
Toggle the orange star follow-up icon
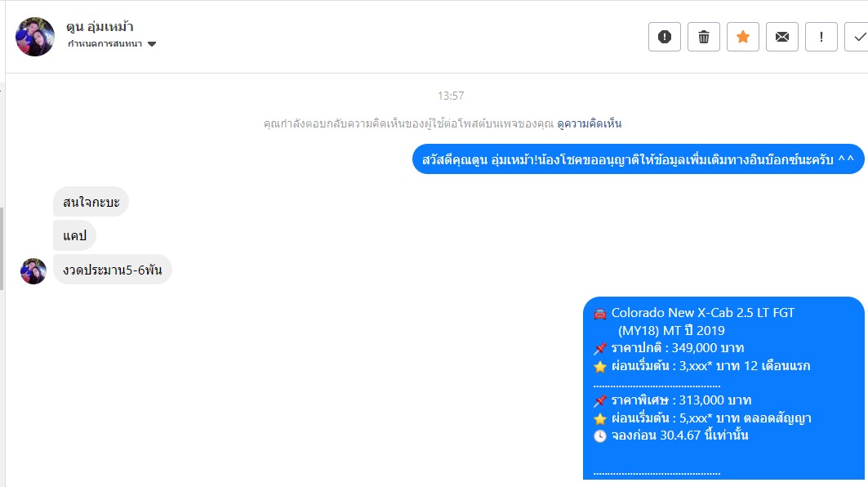coord(743,37)
